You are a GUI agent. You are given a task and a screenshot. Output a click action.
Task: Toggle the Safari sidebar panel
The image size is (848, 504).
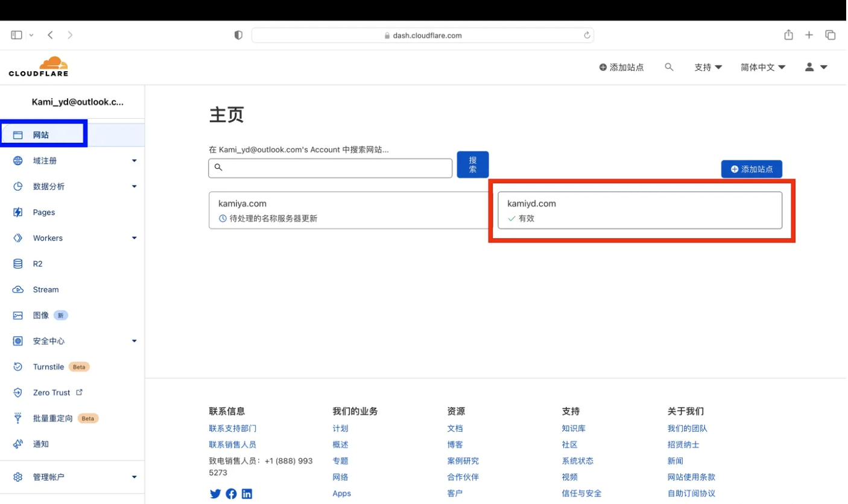click(x=17, y=35)
